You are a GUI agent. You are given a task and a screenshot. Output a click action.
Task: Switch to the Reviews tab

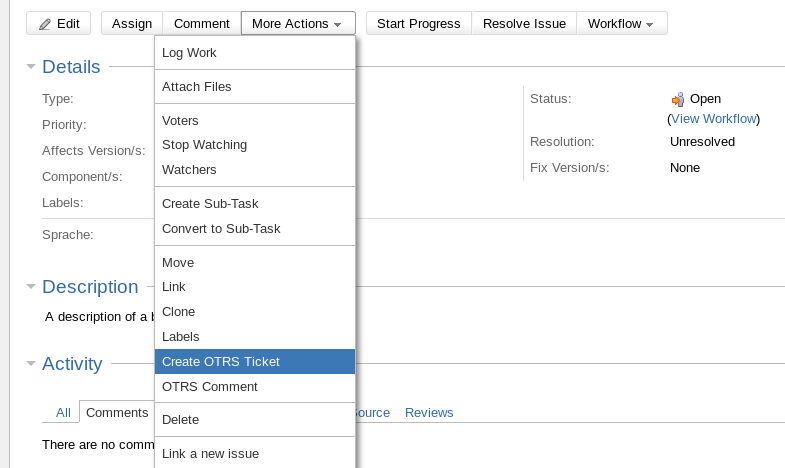tap(429, 412)
